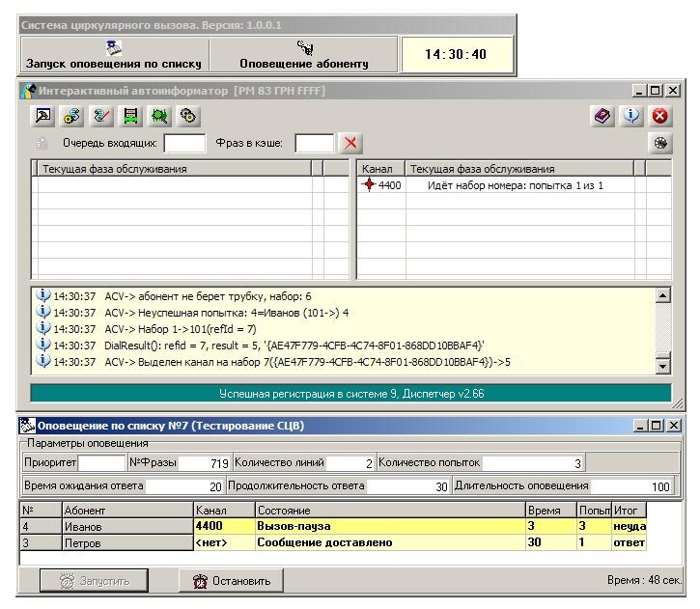The height and width of the screenshot is (609, 700).
Task: Click the green chip toolbar icon
Action: click(x=157, y=116)
